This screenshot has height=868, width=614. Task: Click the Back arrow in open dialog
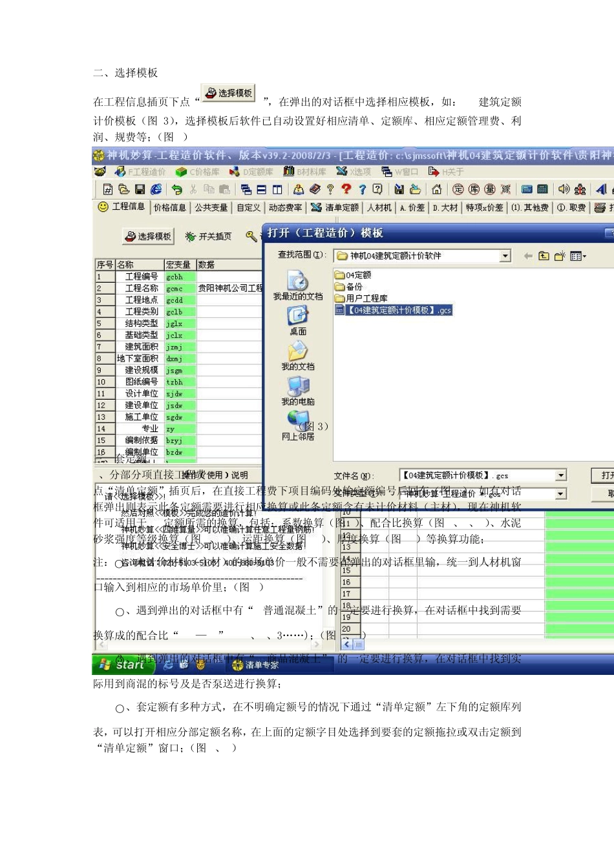pos(528,256)
